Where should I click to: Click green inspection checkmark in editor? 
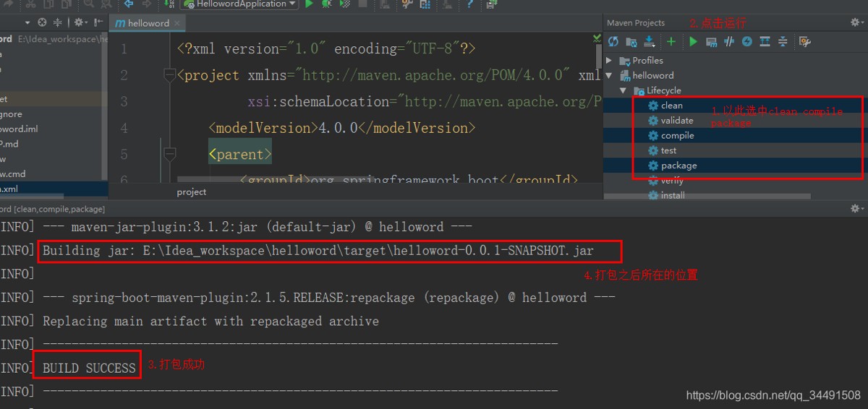pyautogui.click(x=597, y=38)
